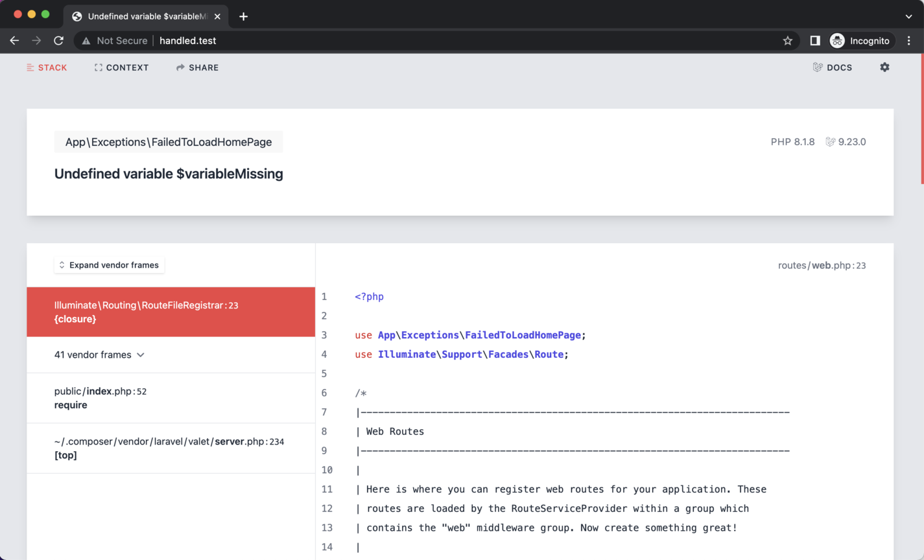Click the Laravel icon beside 9.23.0
Screen dimensions: 924x560
(830, 141)
